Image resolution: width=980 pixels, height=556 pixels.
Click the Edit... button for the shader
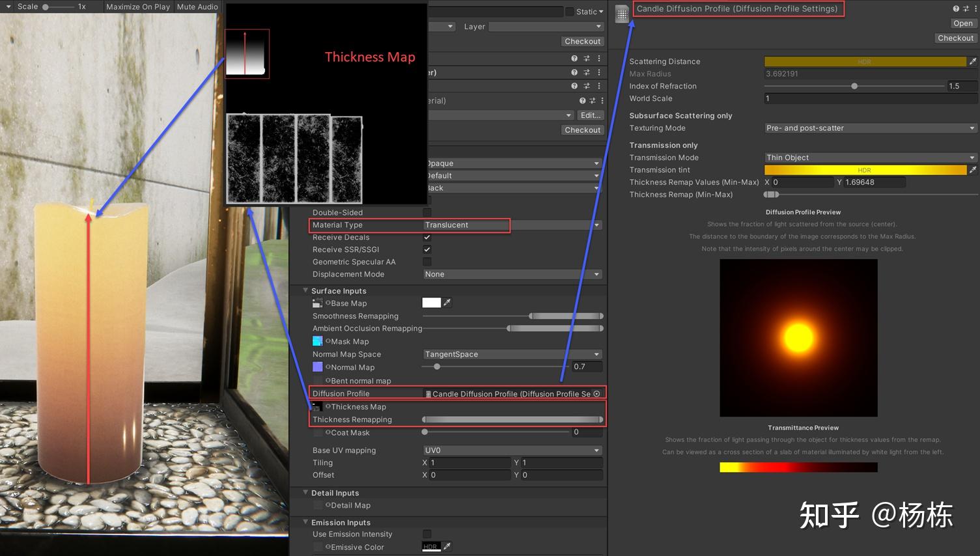(x=591, y=115)
